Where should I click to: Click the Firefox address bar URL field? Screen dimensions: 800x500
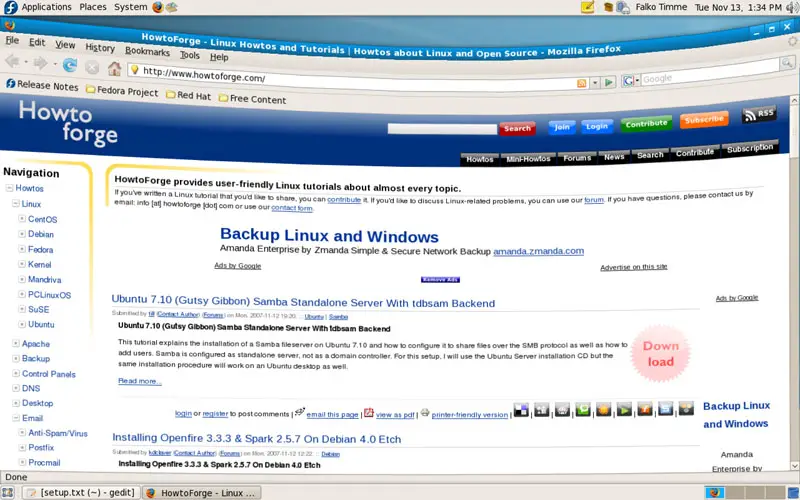coord(352,77)
